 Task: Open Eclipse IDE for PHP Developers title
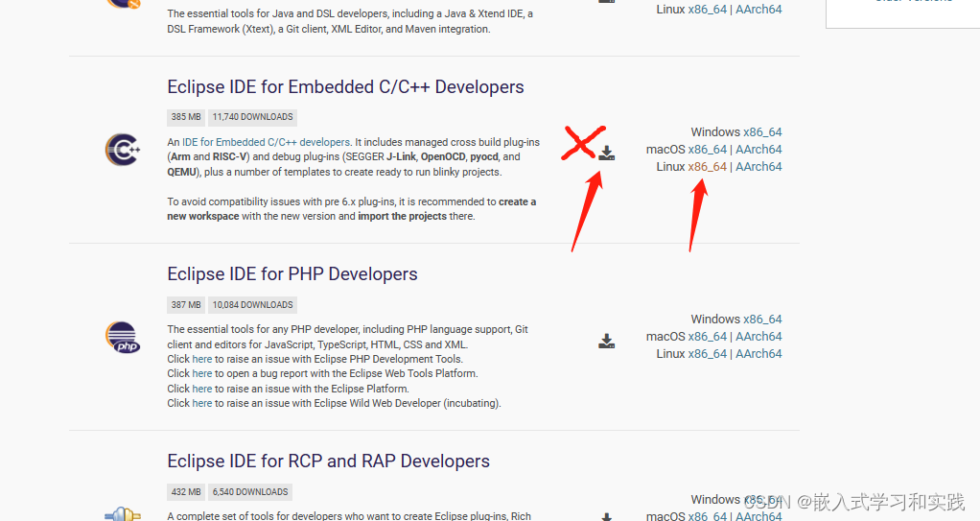[x=292, y=274]
